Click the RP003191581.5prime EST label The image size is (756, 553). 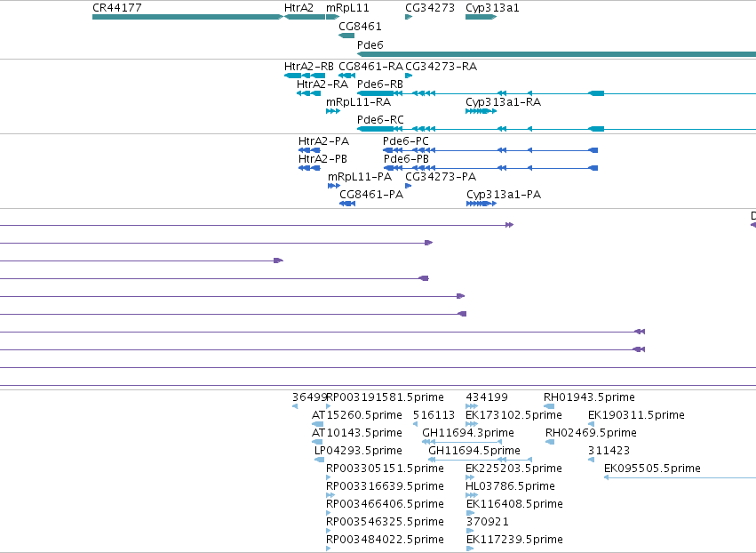385,397
